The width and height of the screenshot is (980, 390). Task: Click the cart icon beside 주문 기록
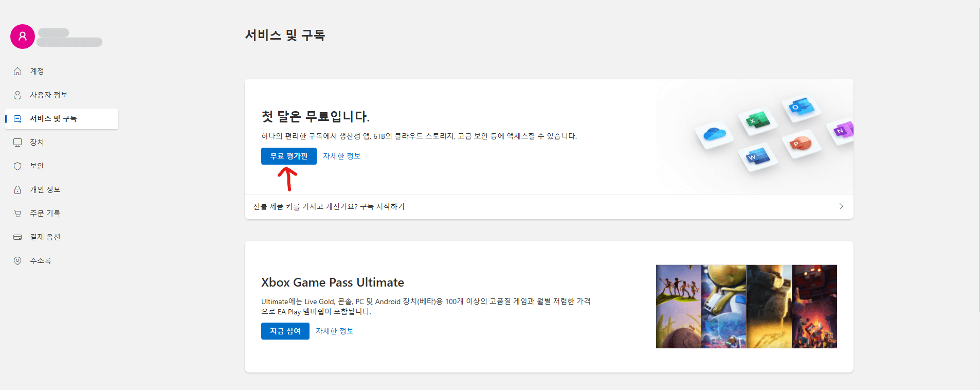pyautogui.click(x=17, y=214)
